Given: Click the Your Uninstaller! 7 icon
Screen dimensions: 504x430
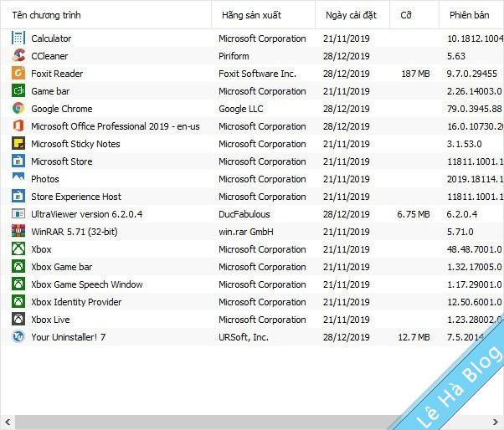Looking at the screenshot, I should click(18, 336).
